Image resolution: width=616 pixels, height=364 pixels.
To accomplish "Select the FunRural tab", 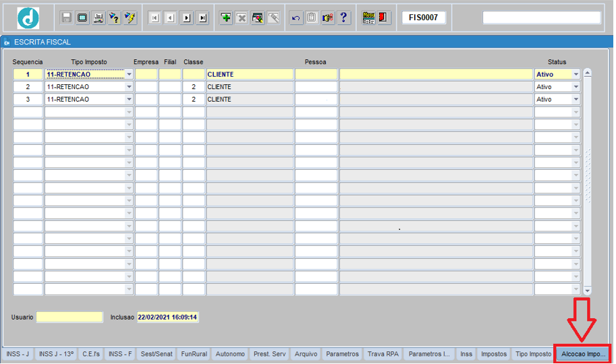I will tap(194, 354).
